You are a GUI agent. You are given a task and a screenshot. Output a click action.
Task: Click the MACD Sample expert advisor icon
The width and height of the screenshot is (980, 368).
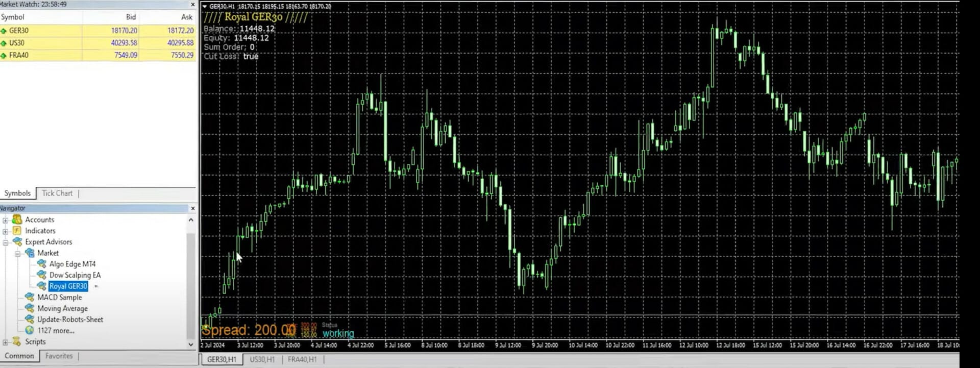(x=30, y=297)
